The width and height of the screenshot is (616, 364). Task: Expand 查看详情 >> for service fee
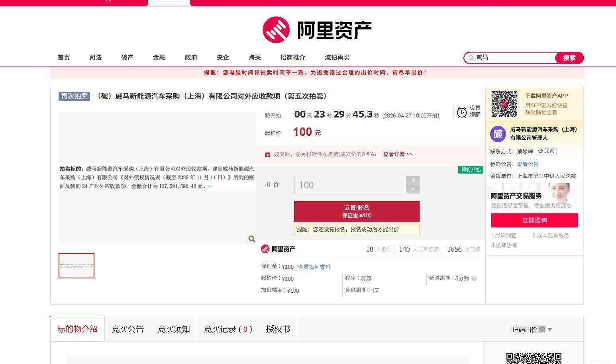[x=398, y=155]
